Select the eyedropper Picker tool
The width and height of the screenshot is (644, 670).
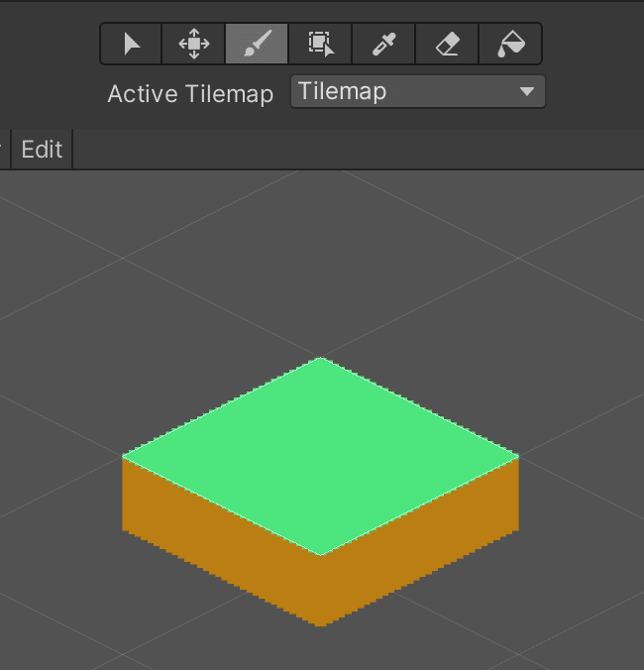click(383, 44)
